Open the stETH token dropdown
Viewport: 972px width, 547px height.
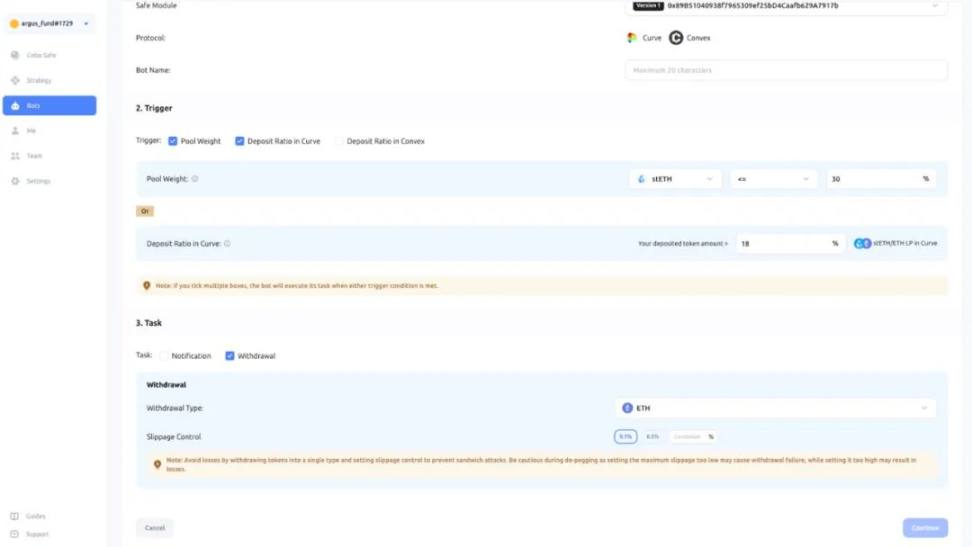tap(676, 179)
